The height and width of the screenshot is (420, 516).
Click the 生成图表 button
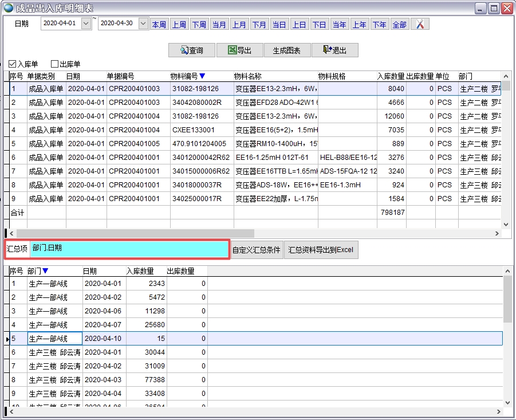287,50
